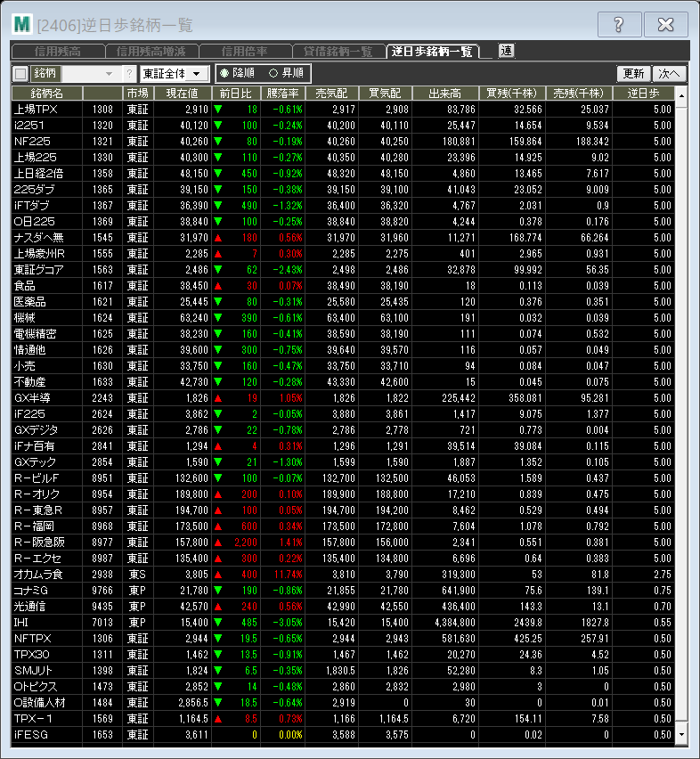Viewport: 700px width, 759px height.
Task: Select the 逆日歩銘柄一覧 tab
Action: [x=432, y=52]
